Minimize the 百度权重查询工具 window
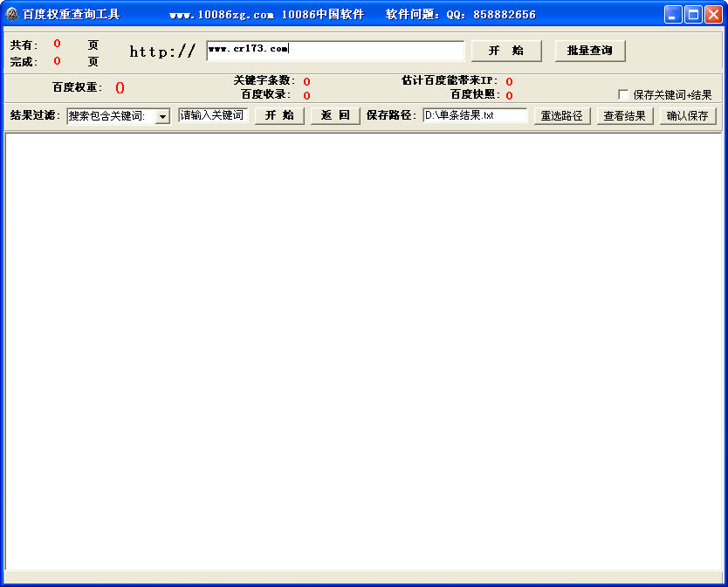728x587 pixels. click(673, 14)
